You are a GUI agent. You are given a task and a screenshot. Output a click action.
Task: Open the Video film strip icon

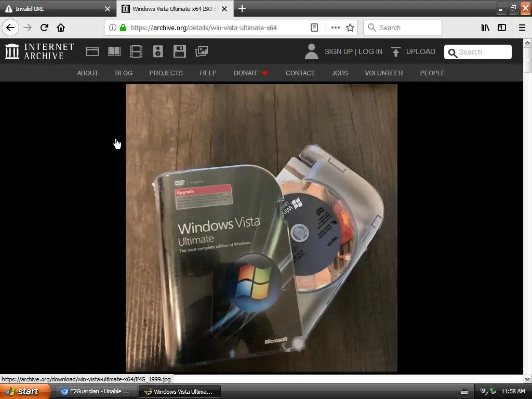point(136,51)
